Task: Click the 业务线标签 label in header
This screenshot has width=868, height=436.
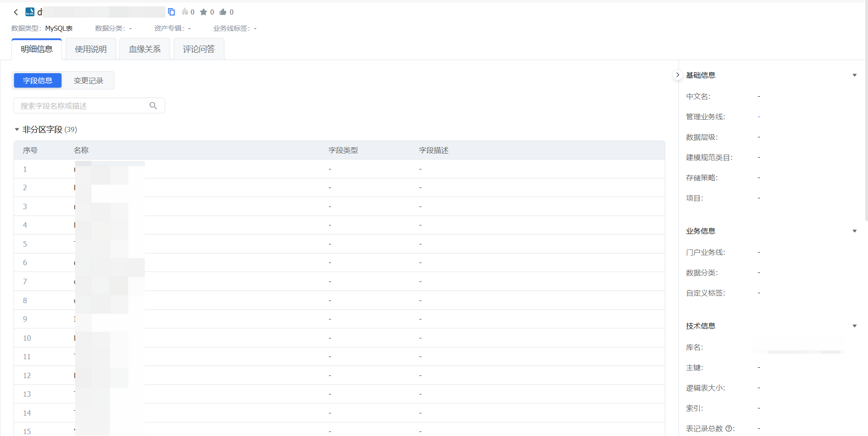Action: [232, 28]
